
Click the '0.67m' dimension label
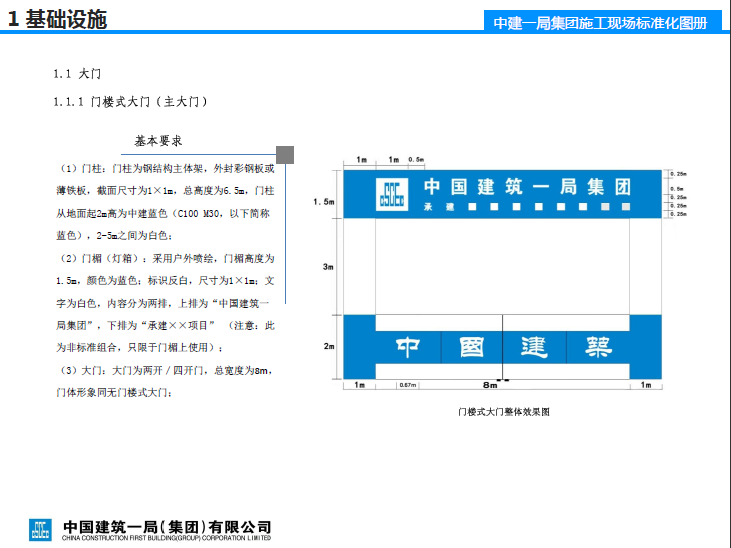(408, 385)
